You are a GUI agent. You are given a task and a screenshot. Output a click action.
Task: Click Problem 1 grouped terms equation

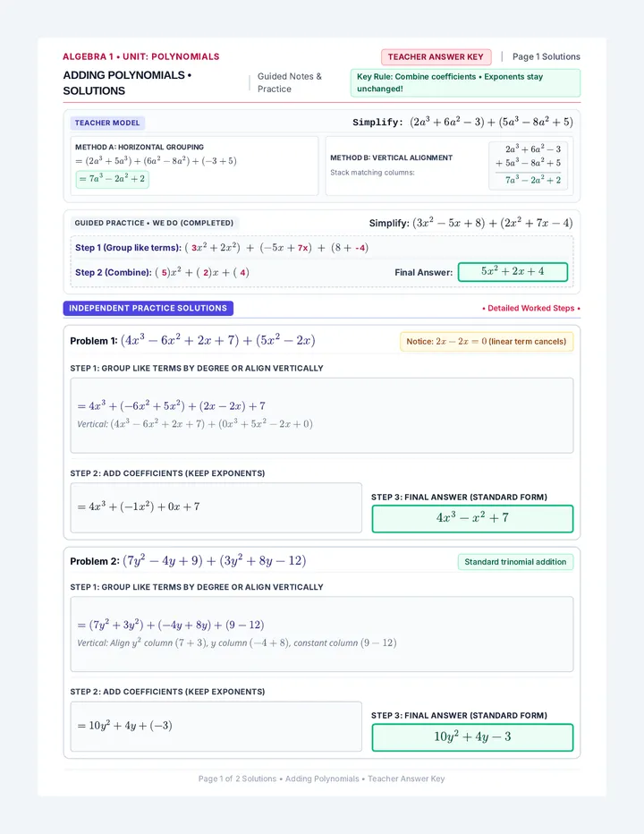[x=171, y=406]
